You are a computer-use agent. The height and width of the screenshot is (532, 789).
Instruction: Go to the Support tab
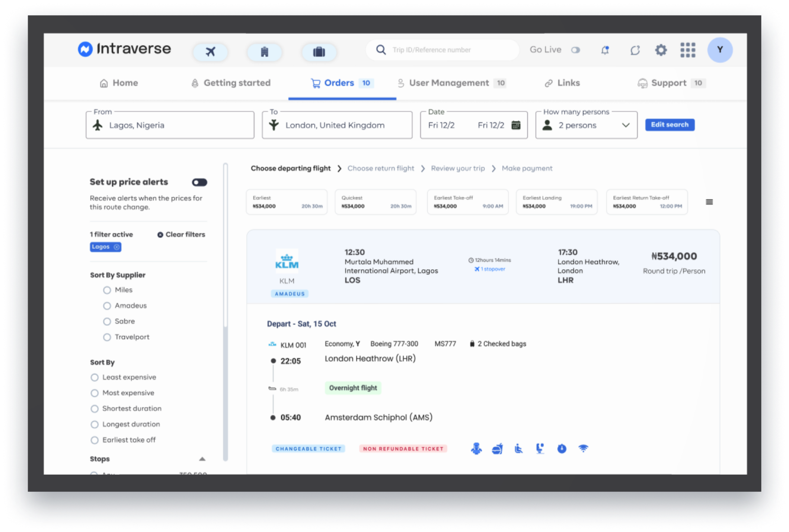click(x=668, y=83)
